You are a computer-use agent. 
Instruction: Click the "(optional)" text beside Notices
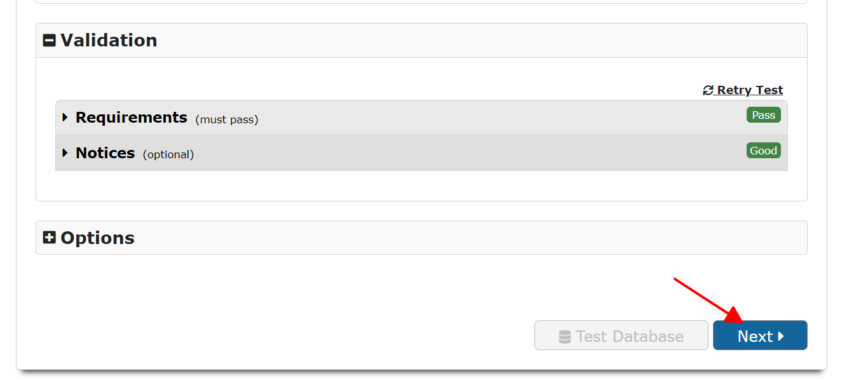[168, 154]
